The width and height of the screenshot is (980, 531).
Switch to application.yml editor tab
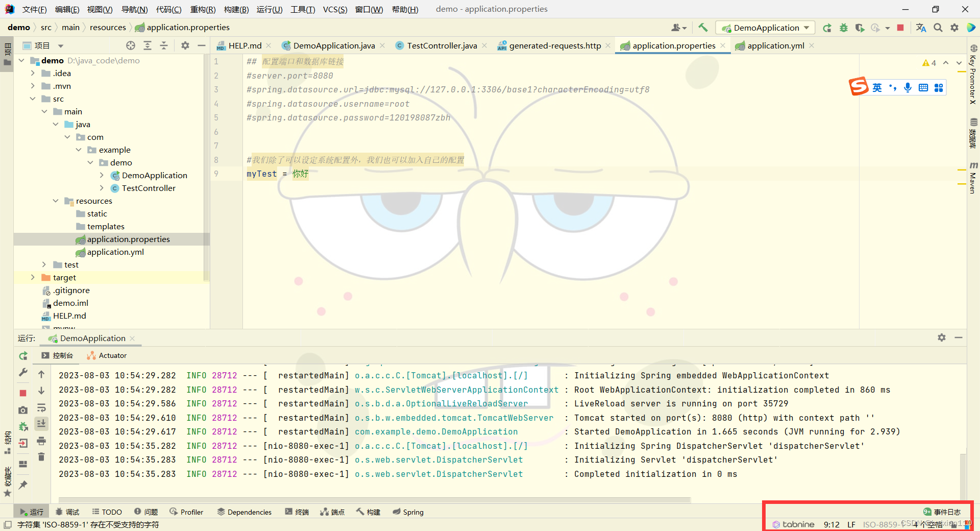776,45
